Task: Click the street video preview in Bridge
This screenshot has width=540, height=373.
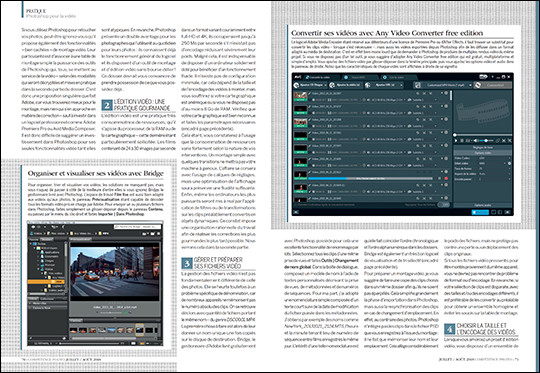Action: pos(114,271)
